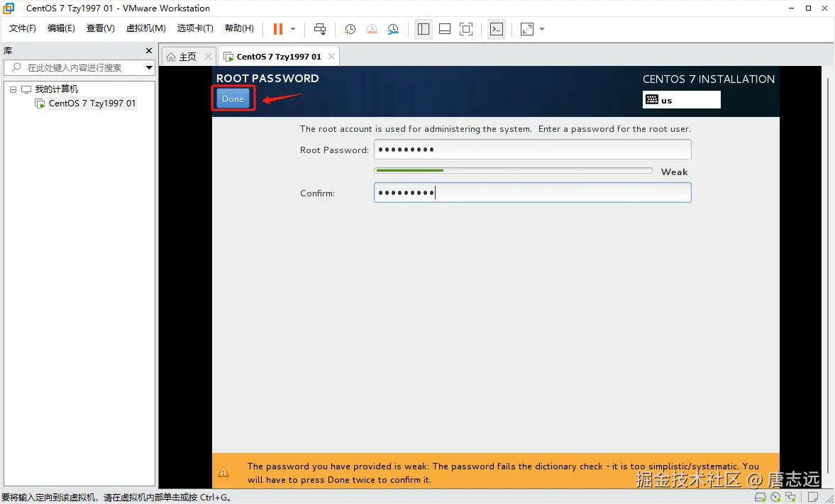
Task: Toggle the thumbnail bar view icon
Action: click(445, 29)
